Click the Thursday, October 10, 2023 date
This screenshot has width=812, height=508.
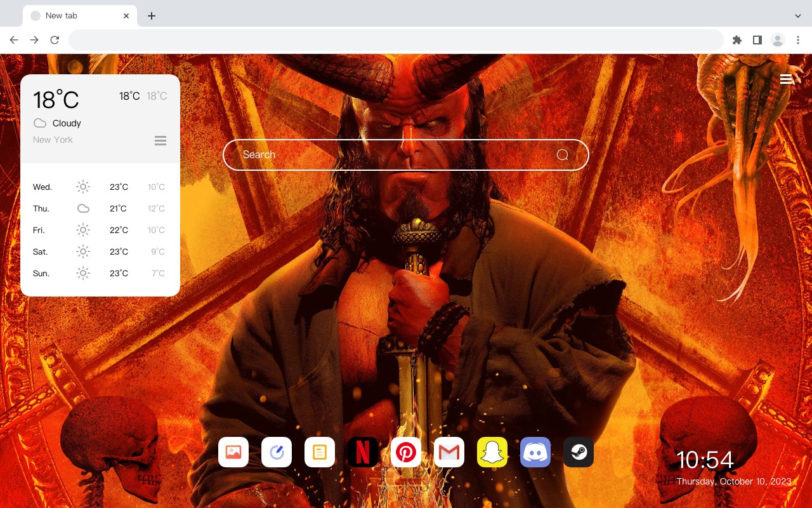pyautogui.click(x=734, y=481)
